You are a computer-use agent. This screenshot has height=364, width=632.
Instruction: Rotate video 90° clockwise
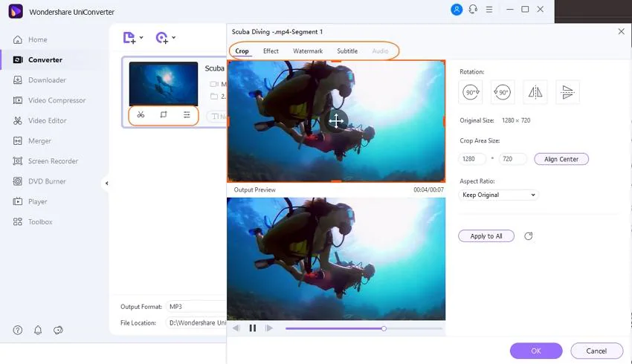[x=471, y=92]
